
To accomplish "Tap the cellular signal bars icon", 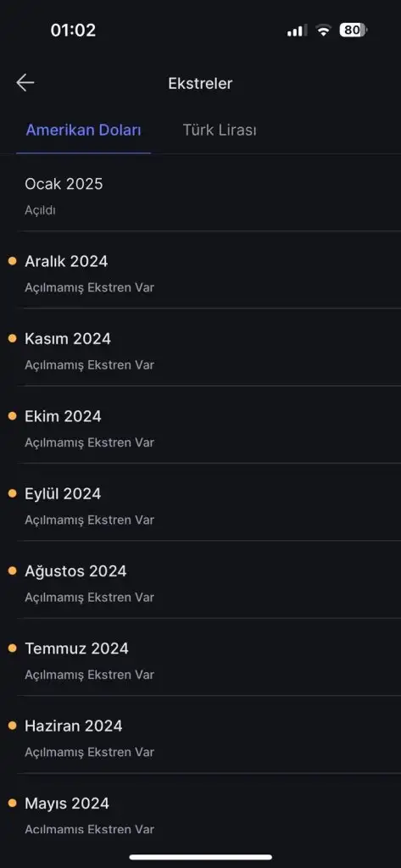I will (x=297, y=31).
